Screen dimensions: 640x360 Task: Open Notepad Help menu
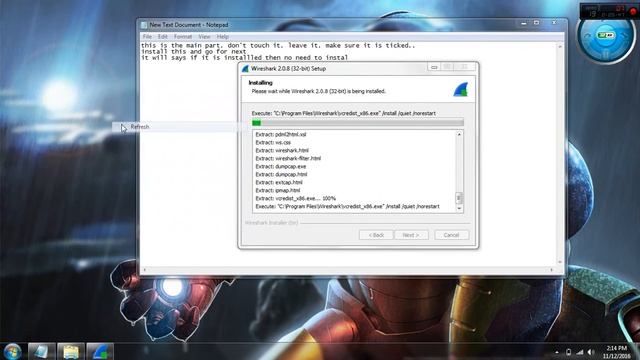pyautogui.click(x=222, y=37)
